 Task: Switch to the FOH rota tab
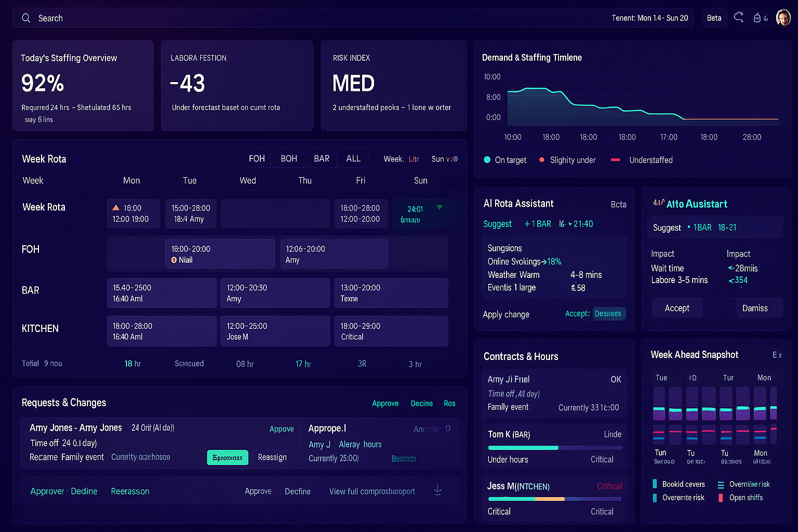(257, 158)
